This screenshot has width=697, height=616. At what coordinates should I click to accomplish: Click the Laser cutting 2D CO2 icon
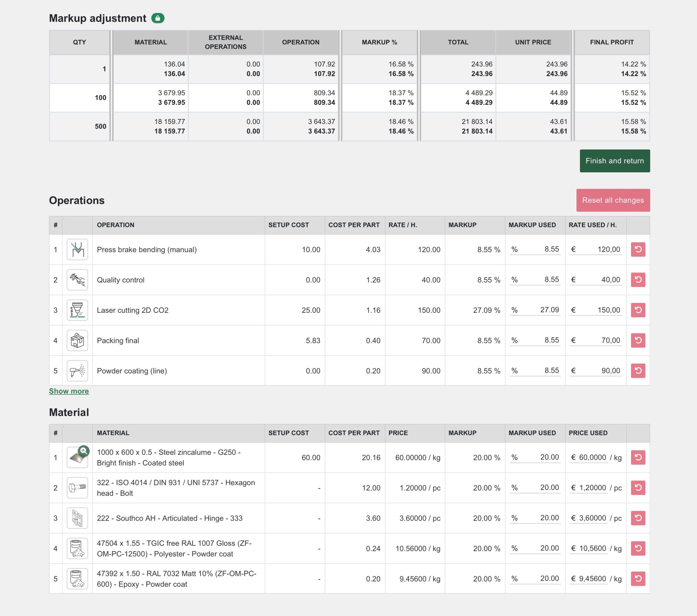pyautogui.click(x=78, y=310)
